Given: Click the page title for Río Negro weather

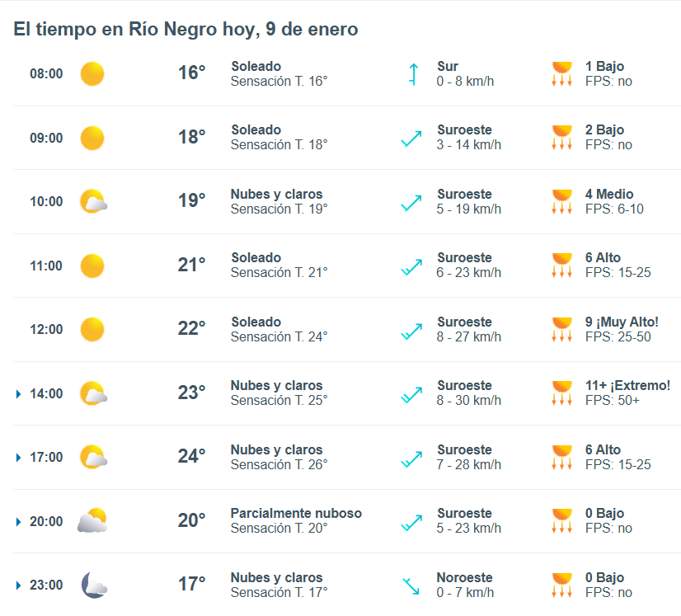Looking at the screenshot, I should tap(186, 30).
